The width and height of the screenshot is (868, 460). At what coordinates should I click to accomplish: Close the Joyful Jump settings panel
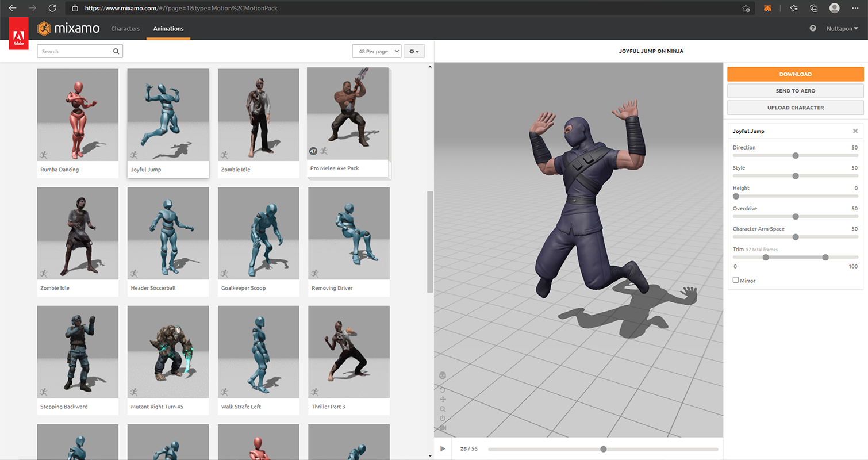pyautogui.click(x=855, y=131)
